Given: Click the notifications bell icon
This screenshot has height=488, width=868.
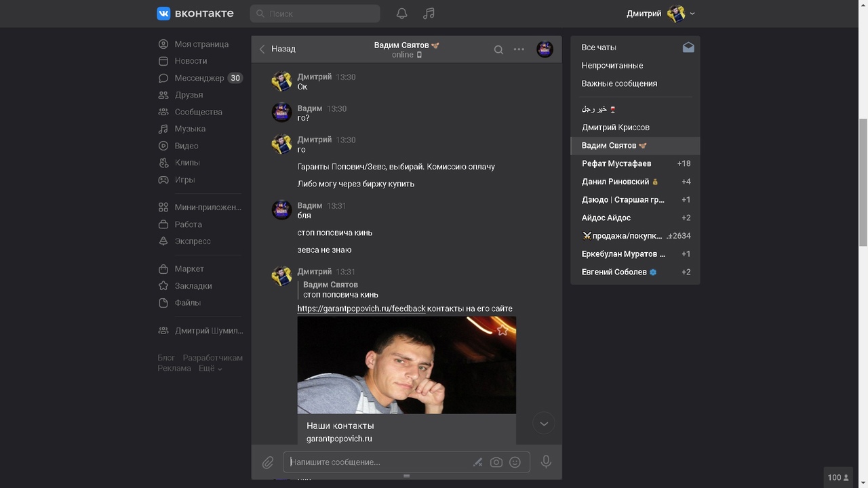Looking at the screenshot, I should click(x=402, y=14).
